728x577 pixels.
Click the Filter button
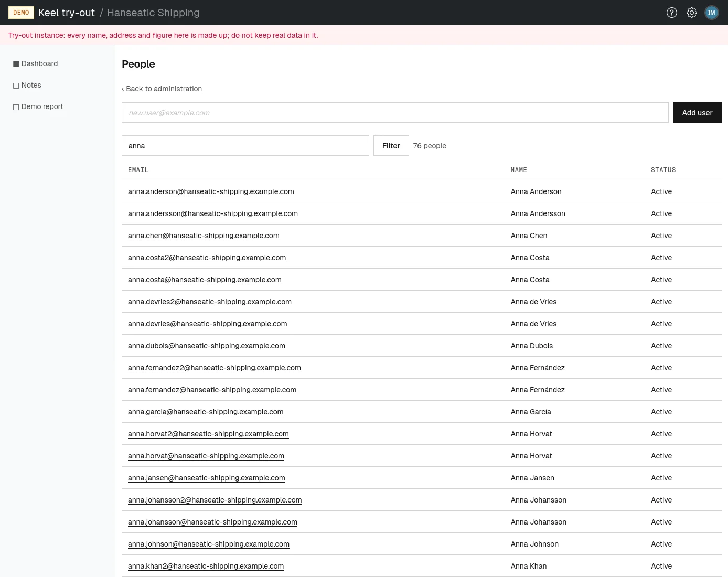pos(391,146)
